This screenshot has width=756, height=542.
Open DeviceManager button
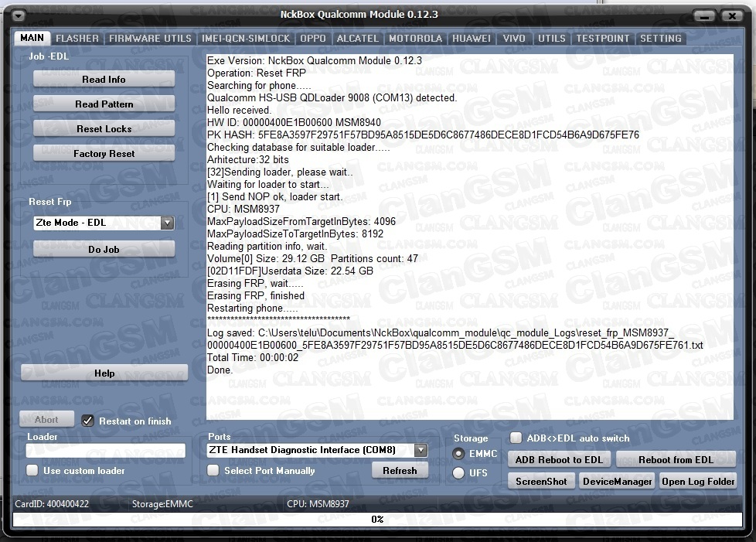click(x=617, y=481)
